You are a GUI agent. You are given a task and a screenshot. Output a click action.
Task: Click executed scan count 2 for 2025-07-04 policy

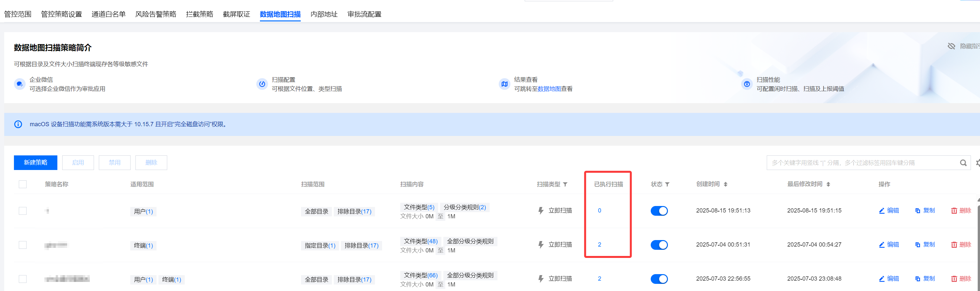point(599,245)
